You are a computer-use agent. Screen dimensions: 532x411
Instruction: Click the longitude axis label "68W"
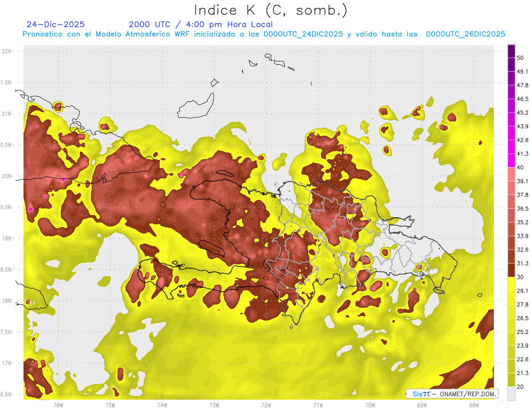474,405
